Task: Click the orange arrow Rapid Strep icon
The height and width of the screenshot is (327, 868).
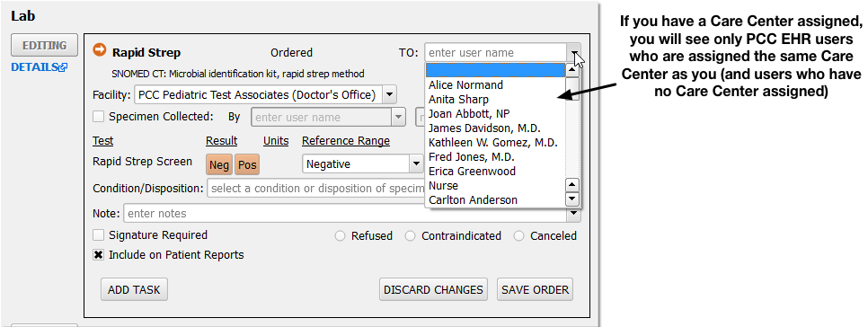Action: click(x=100, y=50)
